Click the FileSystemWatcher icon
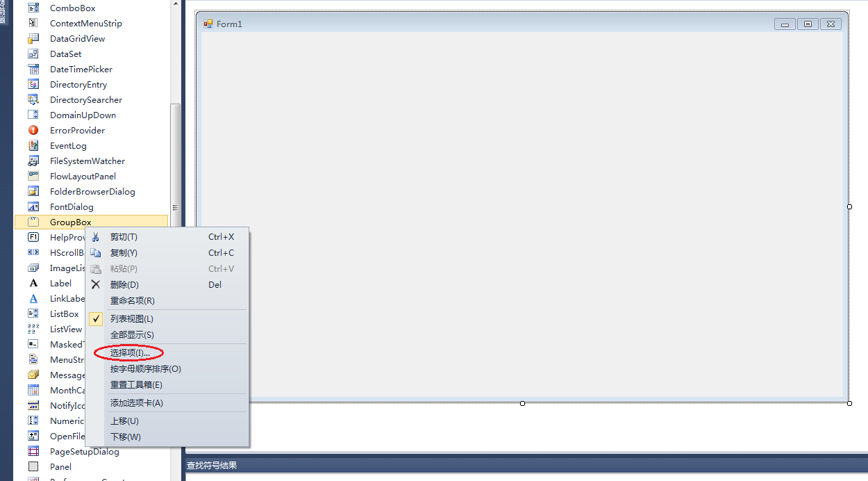The width and height of the screenshot is (868, 481). pos(33,161)
